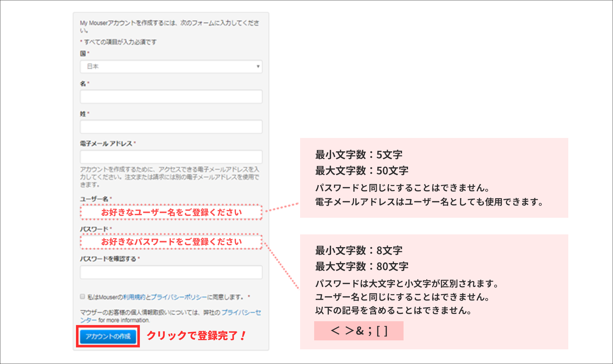This screenshot has height=364, width=613.
Task: Click the アカウントの作成 button
Action: pyautogui.click(x=108, y=336)
